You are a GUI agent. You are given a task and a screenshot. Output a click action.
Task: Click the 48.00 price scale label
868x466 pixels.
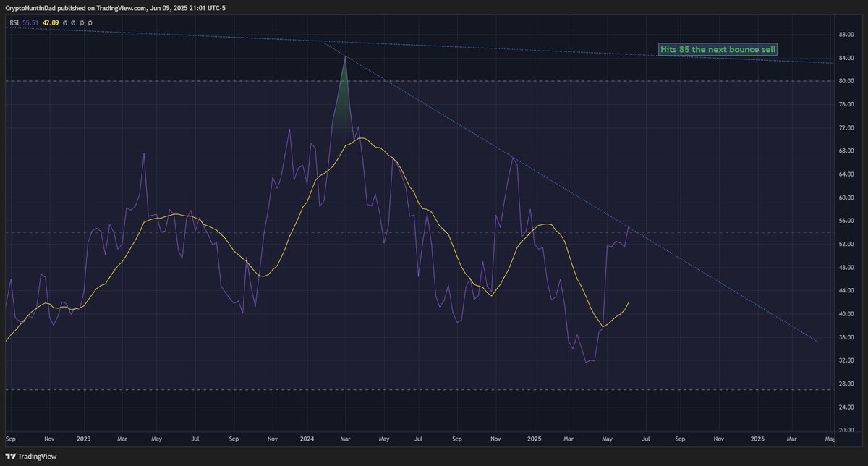[x=848, y=267]
